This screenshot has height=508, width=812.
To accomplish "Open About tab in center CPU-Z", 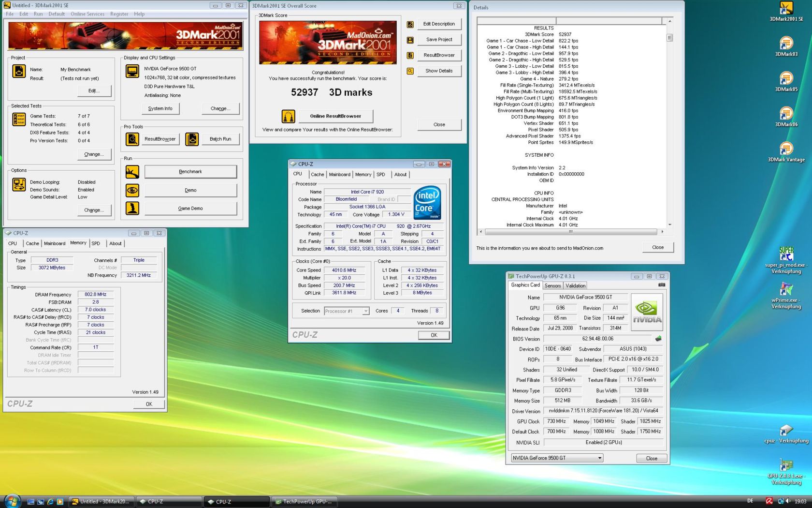I will tap(400, 175).
